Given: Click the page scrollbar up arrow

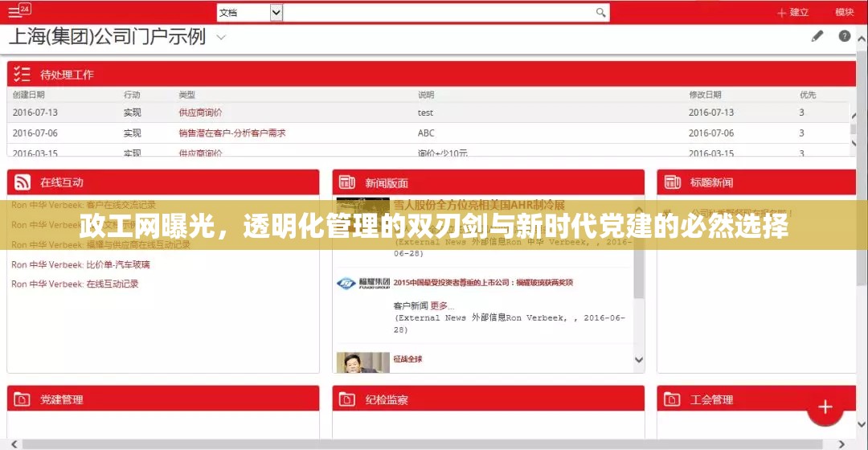Looking at the screenshot, I should tap(862, 39).
